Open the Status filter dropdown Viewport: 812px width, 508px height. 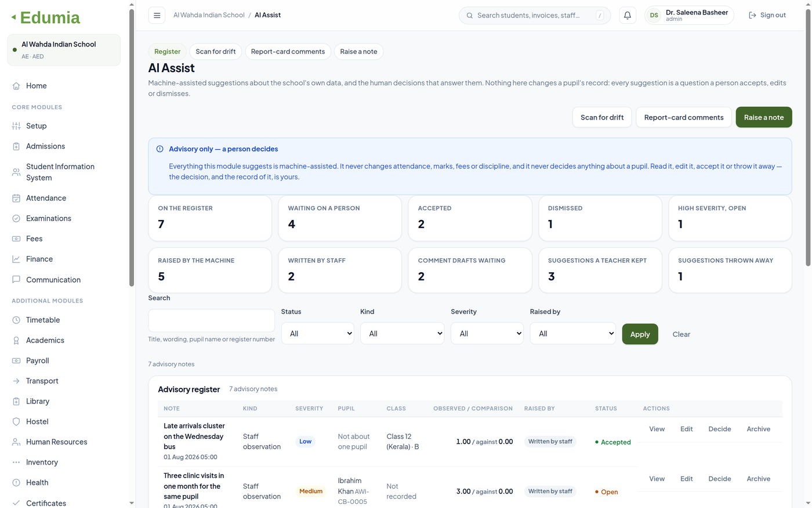tap(318, 333)
